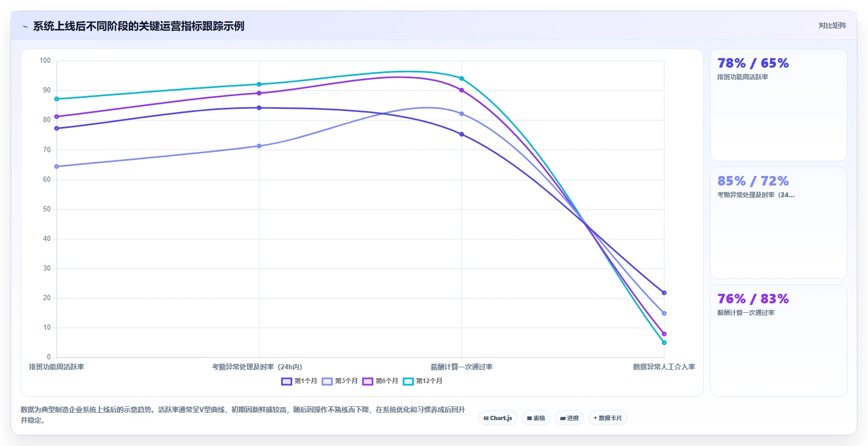
Task: Click the 第1个月 data point at 数据异常人工介入率
Action: pos(664,293)
